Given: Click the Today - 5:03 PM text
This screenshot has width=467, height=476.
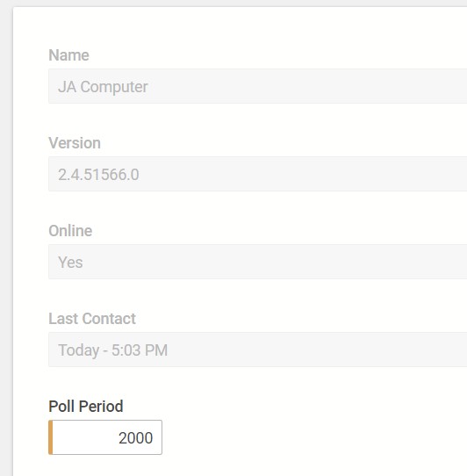Looking at the screenshot, I should (113, 350).
